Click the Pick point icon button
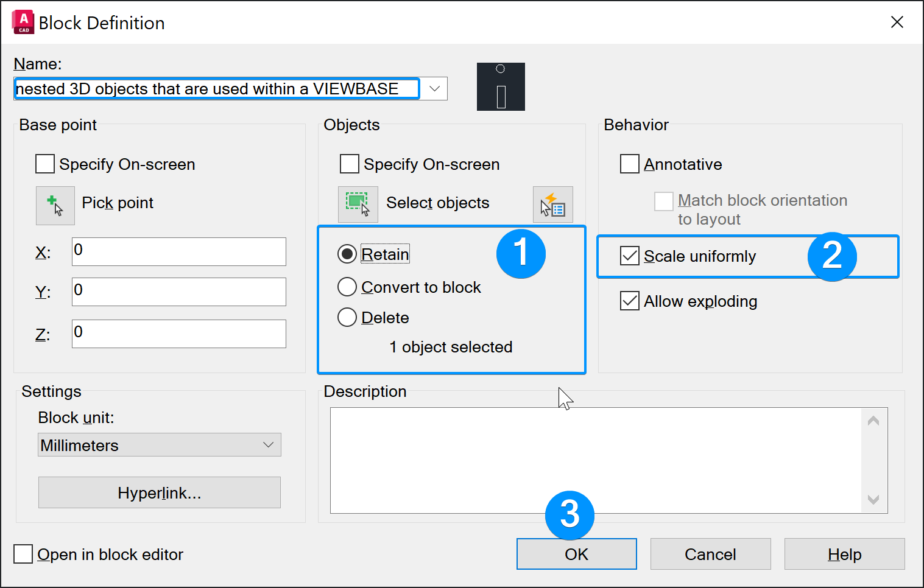Viewport: 924px width, 588px height. [x=55, y=205]
